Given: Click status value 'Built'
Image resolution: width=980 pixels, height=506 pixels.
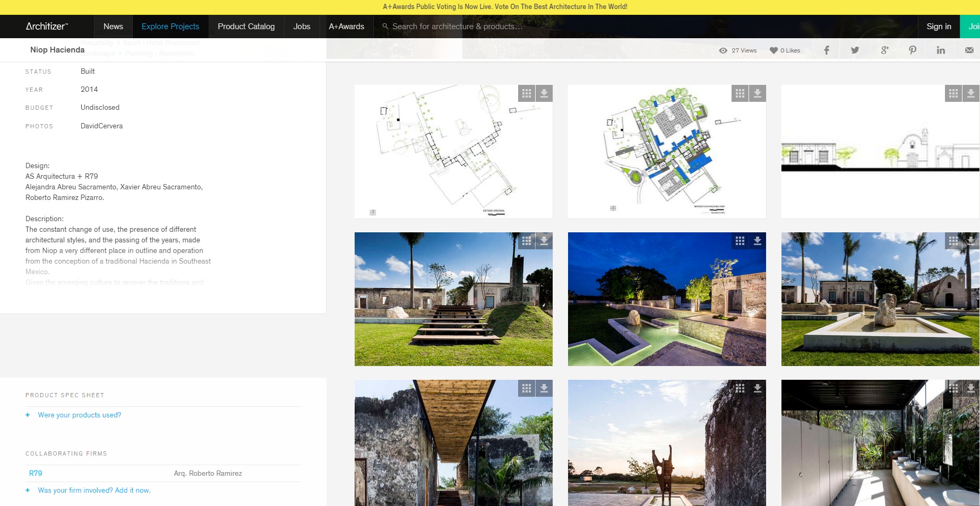Looking at the screenshot, I should click(x=88, y=71).
